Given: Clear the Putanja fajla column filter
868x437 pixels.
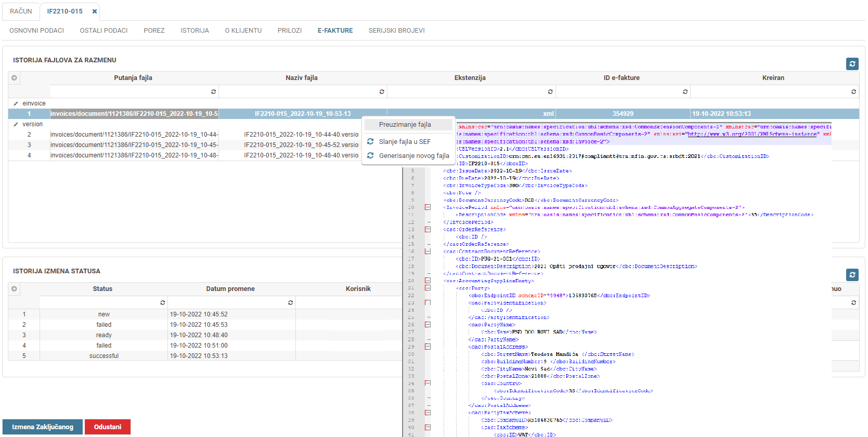Looking at the screenshot, I should pos(213,92).
